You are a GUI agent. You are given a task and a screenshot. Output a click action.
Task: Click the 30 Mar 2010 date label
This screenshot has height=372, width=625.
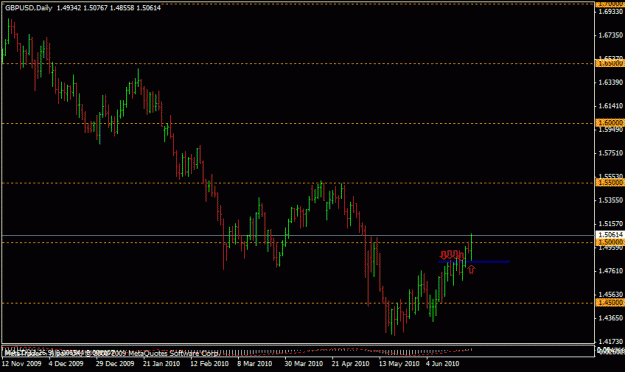pyautogui.click(x=303, y=364)
